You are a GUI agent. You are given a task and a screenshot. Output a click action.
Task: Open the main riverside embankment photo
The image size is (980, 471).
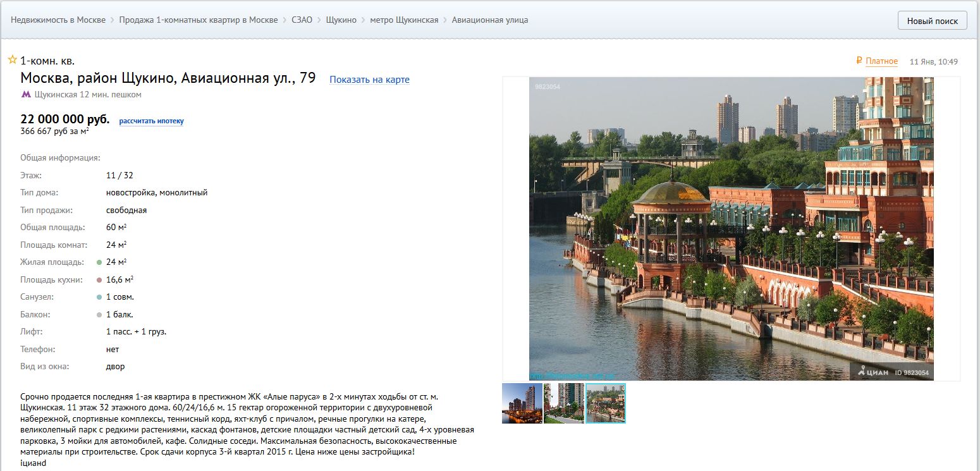click(x=732, y=229)
